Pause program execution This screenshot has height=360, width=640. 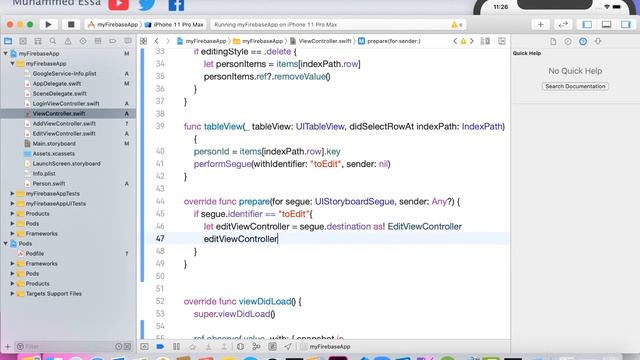[x=176, y=347]
